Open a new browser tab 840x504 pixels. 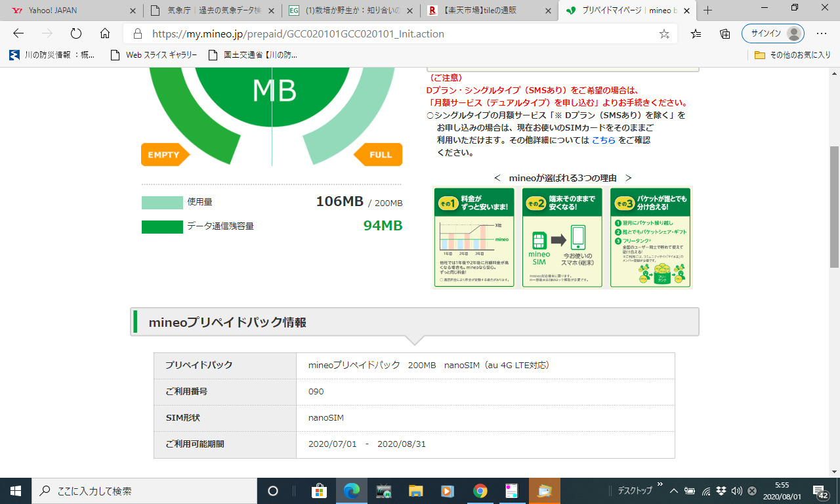707,10
